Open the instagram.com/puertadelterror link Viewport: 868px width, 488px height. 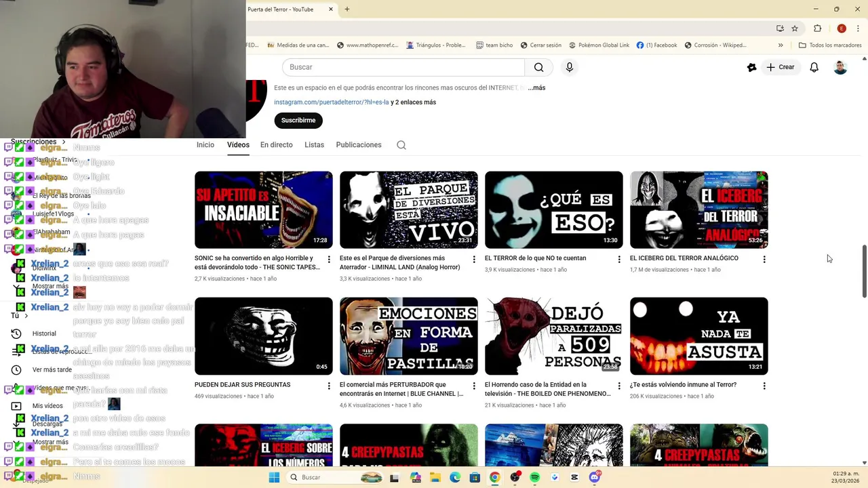point(332,102)
